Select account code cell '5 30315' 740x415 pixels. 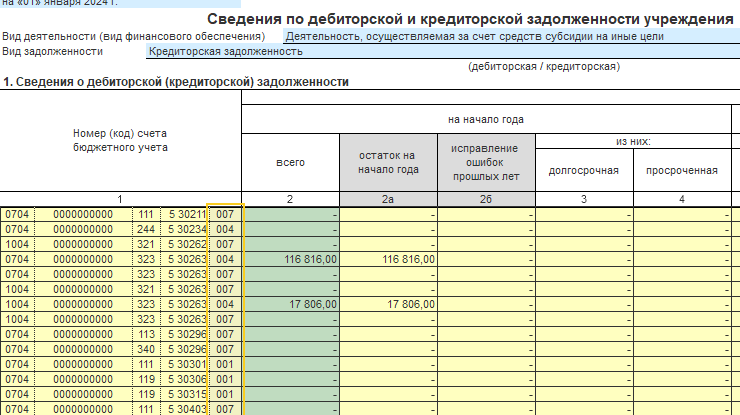pyautogui.click(x=184, y=395)
